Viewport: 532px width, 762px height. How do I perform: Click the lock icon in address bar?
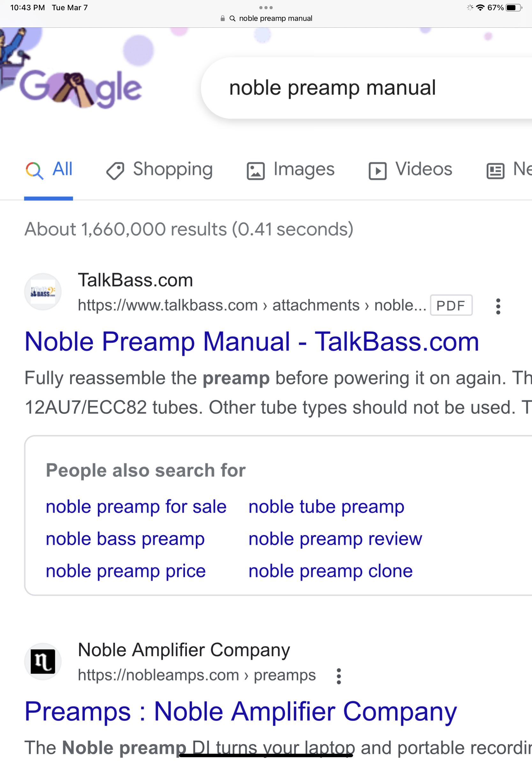coord(223,18)
